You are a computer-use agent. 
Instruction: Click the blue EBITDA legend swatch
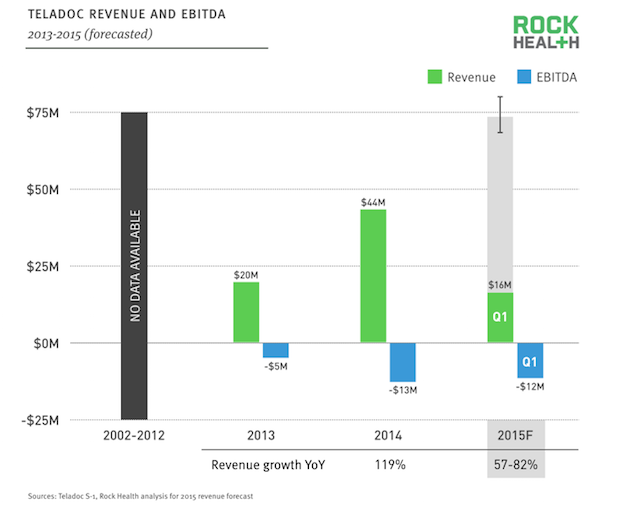[524, 77]
